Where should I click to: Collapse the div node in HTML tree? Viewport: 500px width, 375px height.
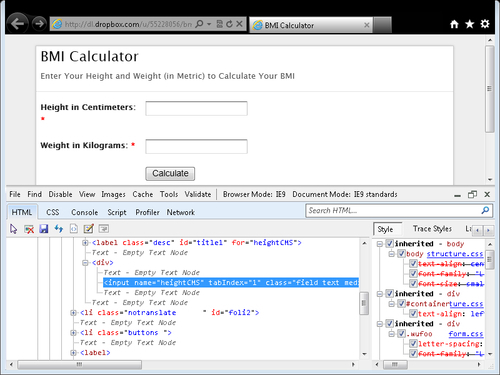tap(85, 263)
